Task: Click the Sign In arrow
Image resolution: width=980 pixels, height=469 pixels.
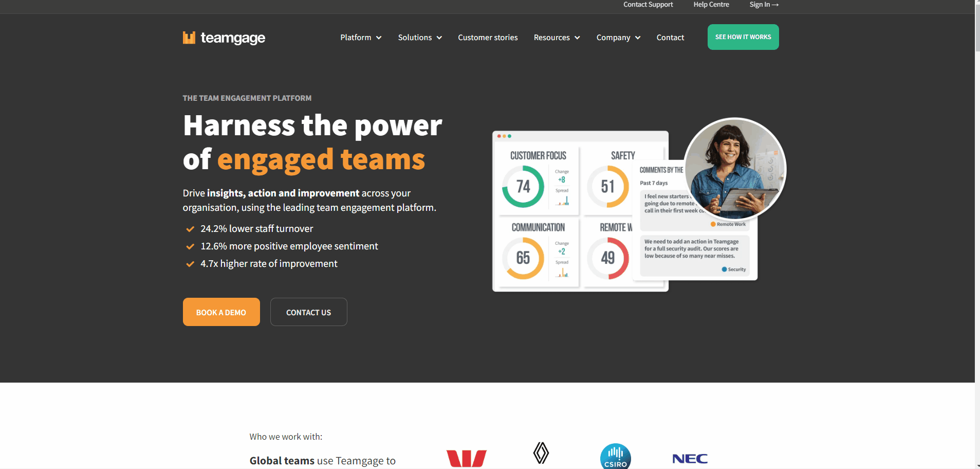Action: point(775,5)
